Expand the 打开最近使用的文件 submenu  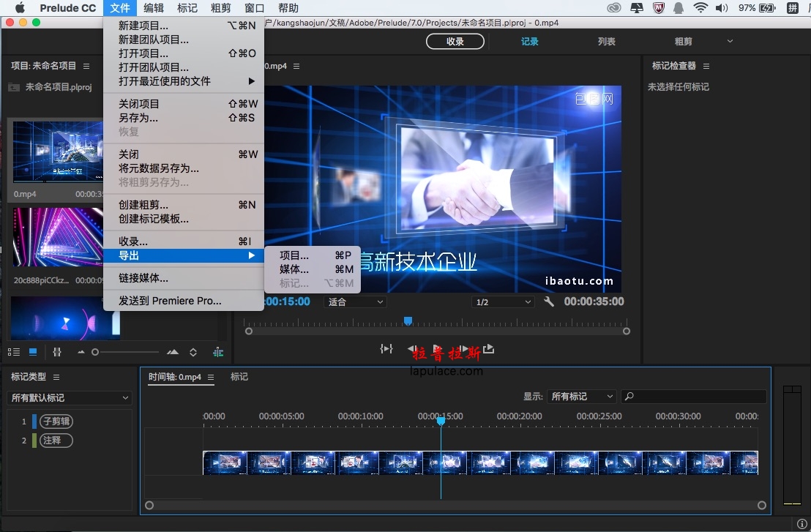click(x=184, y=81)
